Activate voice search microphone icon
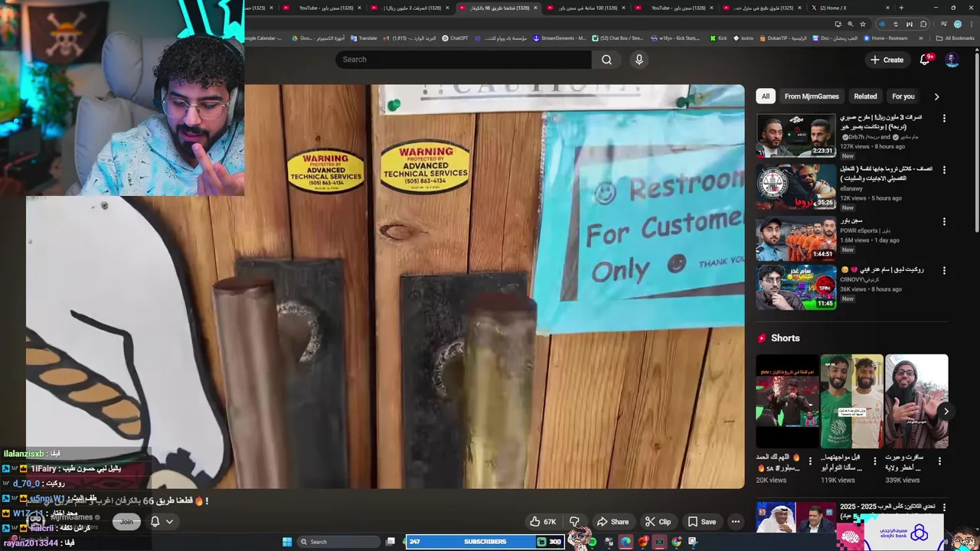Image resolution: width=980 pixels, height=551 pixels. tap(639, 60)
